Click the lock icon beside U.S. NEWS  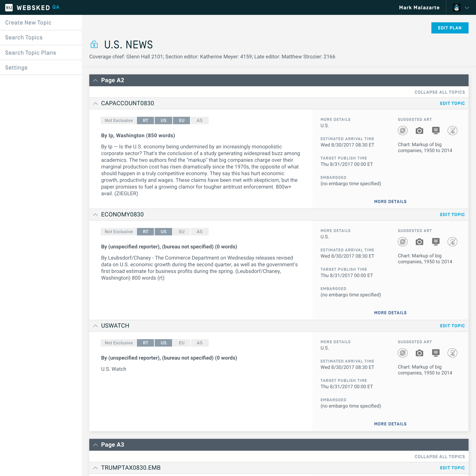click(x=94, y=45)
